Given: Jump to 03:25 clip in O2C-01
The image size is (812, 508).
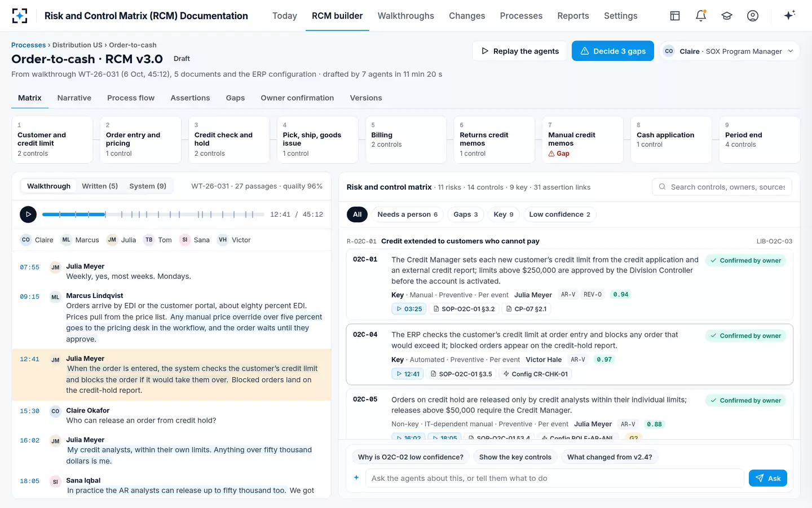Looking at the screenshot, I should click(x=409, y=309).
